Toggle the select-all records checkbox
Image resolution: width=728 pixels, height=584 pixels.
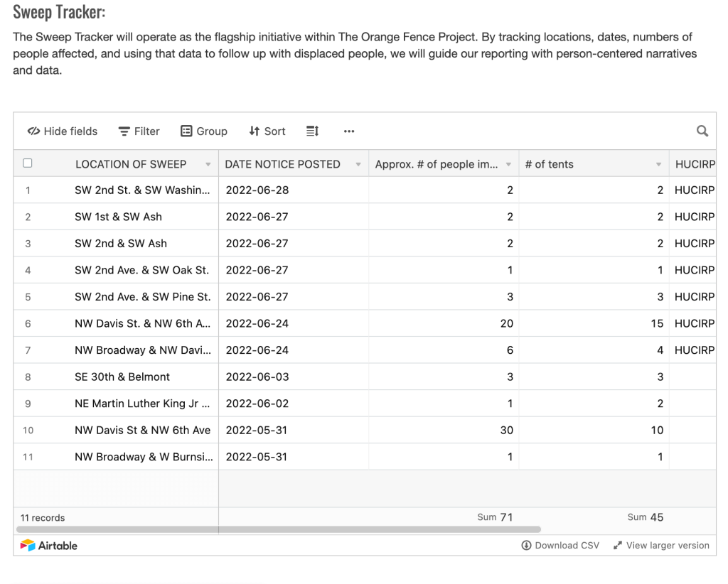pos(28,163)
